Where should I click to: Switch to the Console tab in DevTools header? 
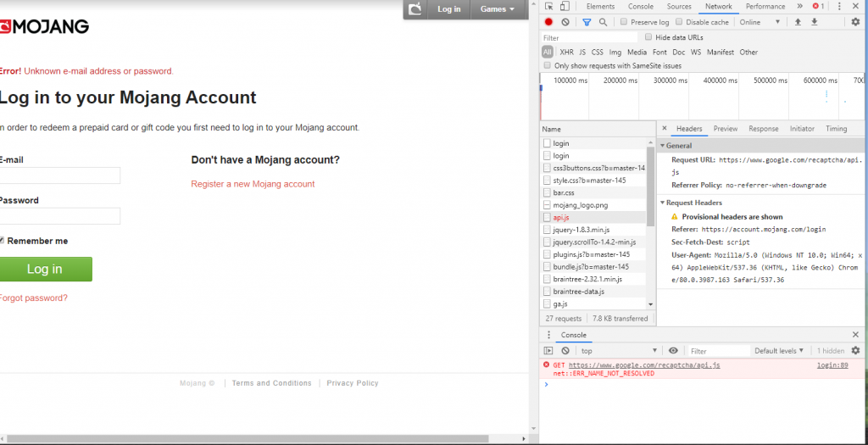coord(641,7)
